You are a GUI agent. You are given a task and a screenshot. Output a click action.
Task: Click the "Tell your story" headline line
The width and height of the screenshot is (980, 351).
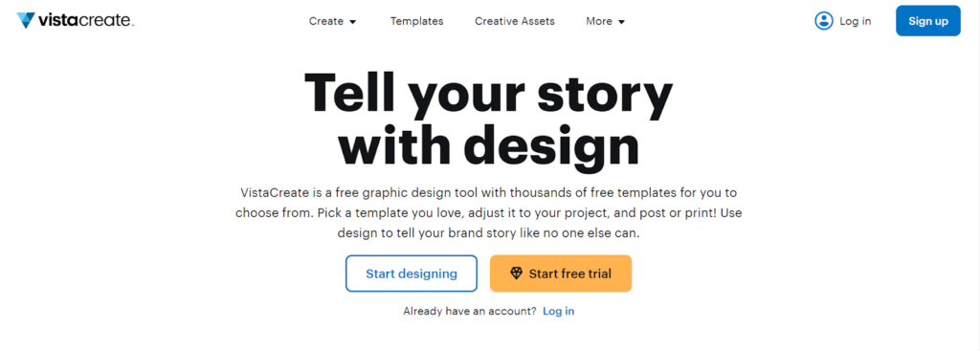pos(488,94)
